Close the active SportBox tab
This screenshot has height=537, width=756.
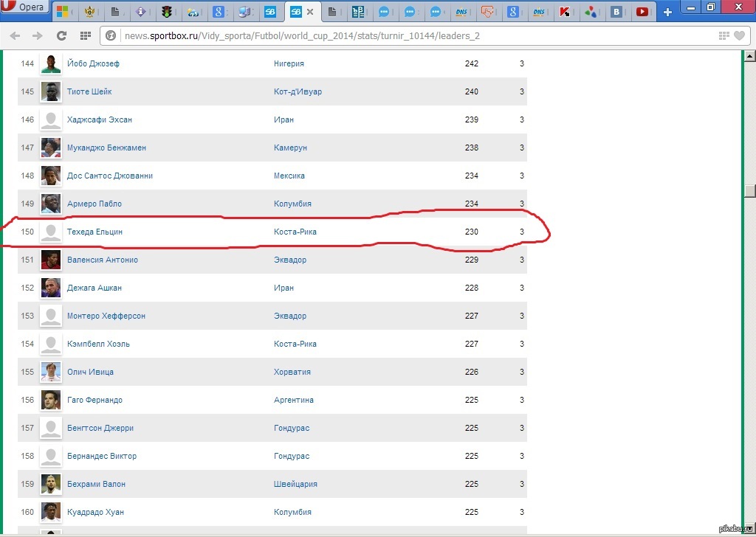pyautogui.click(x=310, y=12)
